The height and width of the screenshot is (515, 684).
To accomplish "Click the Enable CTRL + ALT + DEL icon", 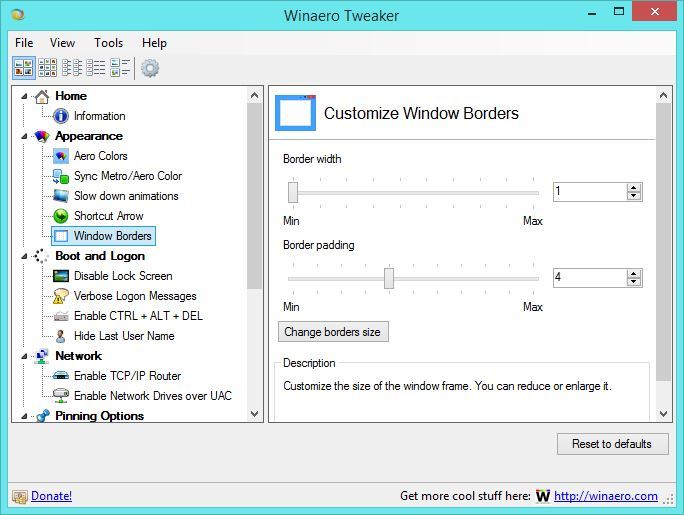I will click(61, 316).
